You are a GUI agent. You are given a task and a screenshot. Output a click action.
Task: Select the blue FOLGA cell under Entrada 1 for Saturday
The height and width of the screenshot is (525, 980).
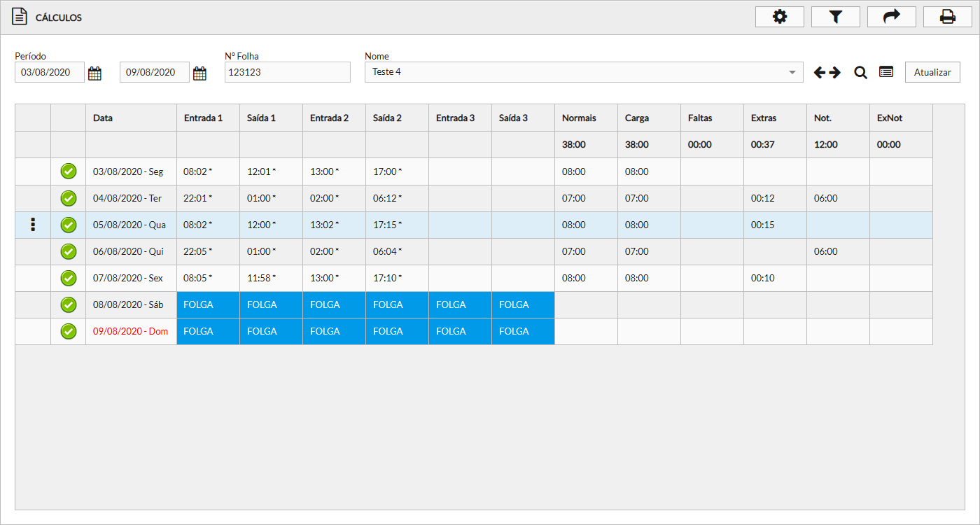pos(208,304)
